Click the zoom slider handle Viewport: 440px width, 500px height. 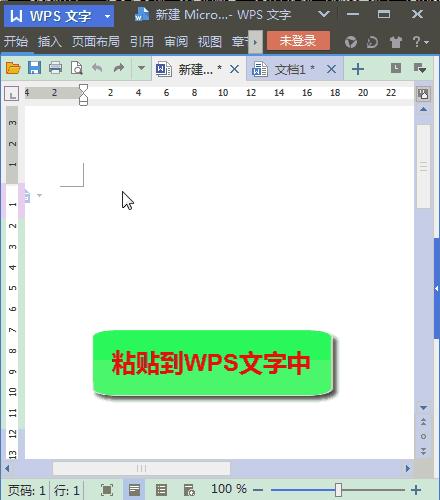tap(338, 490)
